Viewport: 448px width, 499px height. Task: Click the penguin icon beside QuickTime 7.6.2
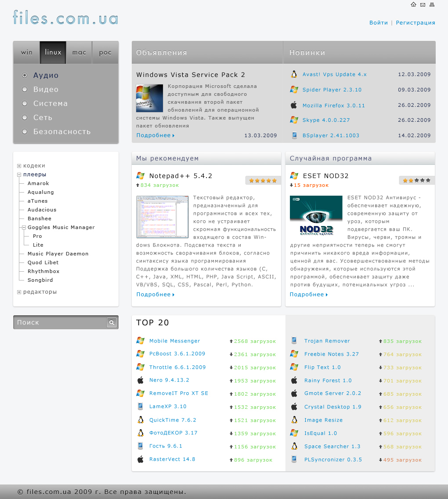pos(141,420)
